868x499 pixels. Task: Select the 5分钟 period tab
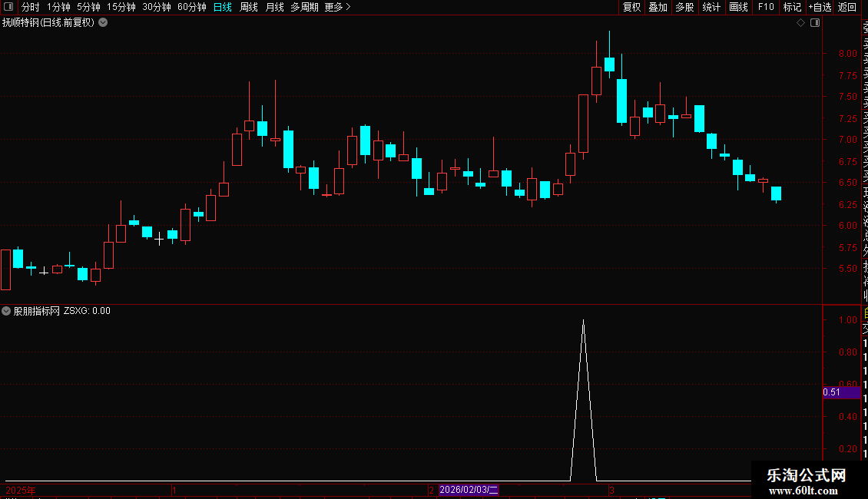(x=88, y=7)
